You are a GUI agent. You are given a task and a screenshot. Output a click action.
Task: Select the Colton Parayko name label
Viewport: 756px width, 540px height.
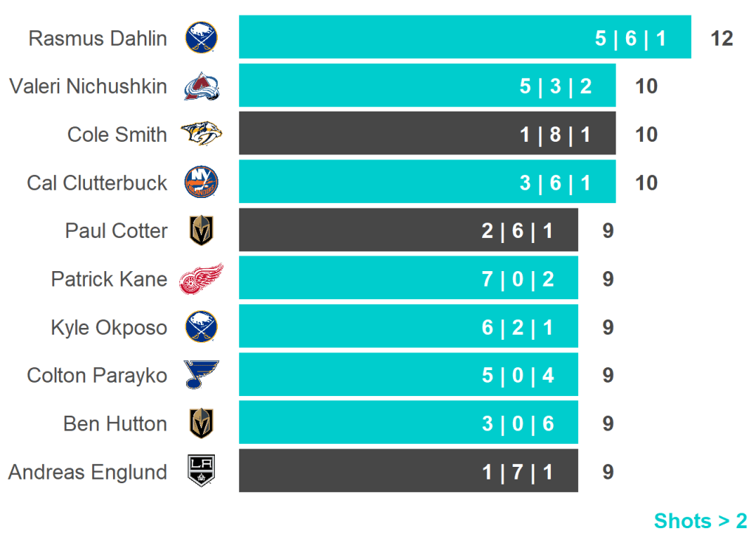97,375
